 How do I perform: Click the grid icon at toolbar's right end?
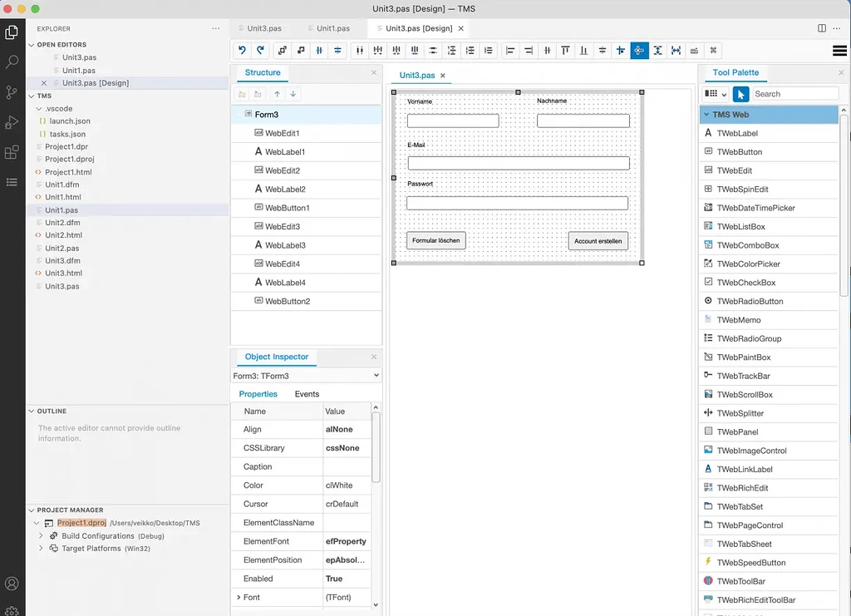tap(713, 51)
